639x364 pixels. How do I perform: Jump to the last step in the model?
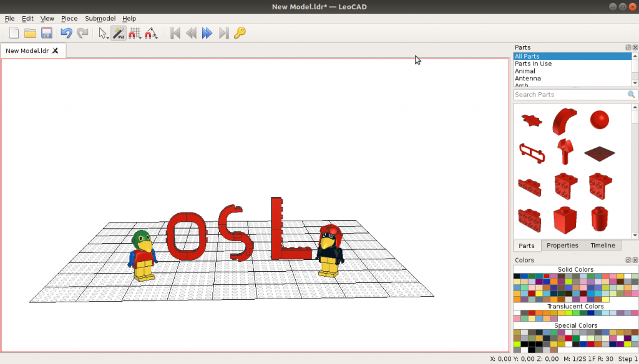[223, 33]
